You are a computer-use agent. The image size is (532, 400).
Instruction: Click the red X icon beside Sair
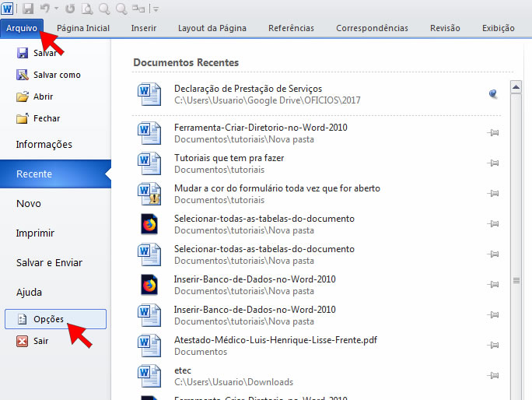pos(22,341)
